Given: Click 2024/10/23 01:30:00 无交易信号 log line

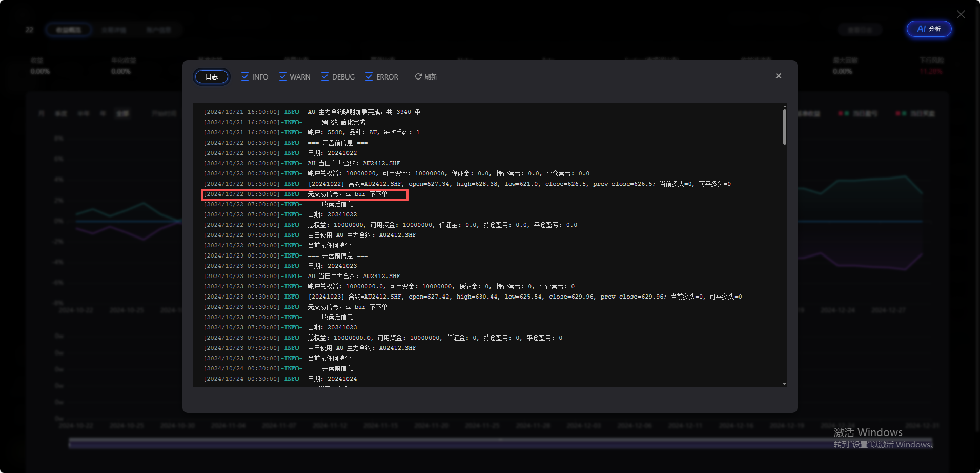Looking at the screenshot, I should click(296, 307).
